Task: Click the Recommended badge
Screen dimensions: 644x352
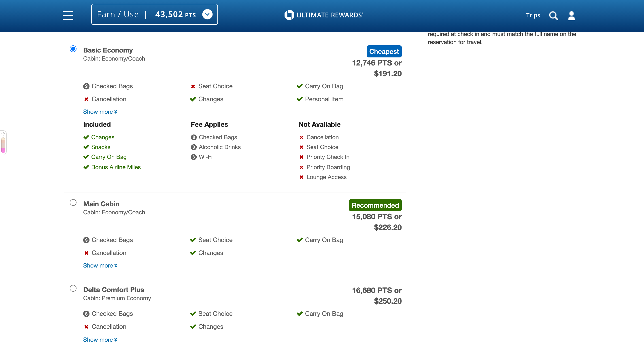Action: 375,205
